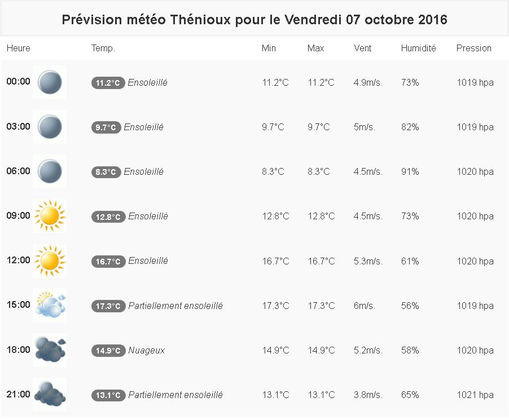Click the Temp. column header
The height and width of the screenshot is (420, 509).
coord(103,48)
